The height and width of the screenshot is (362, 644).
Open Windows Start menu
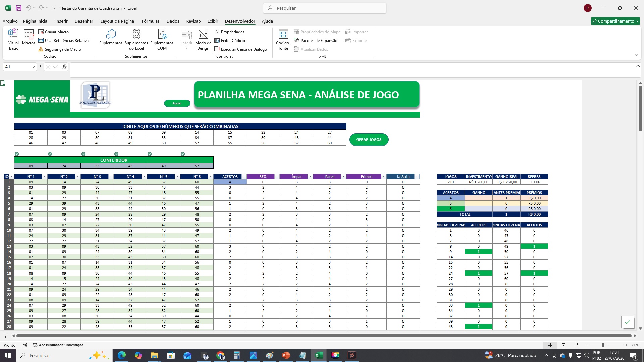[8, 355]
